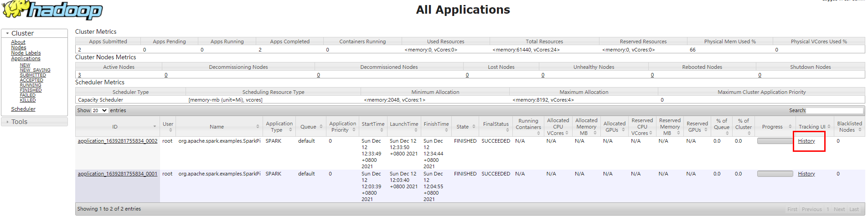
Task: Open the Scheduler sidebar link
Action: (x=23, y=109)
